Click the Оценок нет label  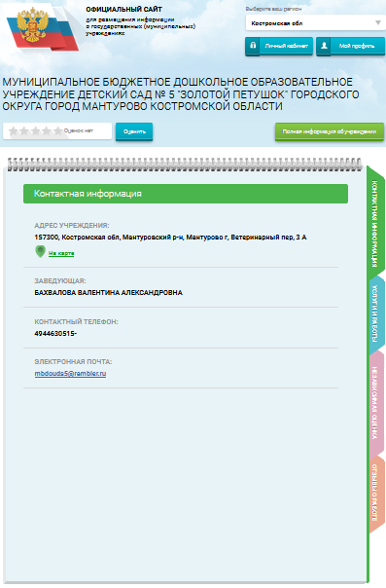tap(79, 130)
